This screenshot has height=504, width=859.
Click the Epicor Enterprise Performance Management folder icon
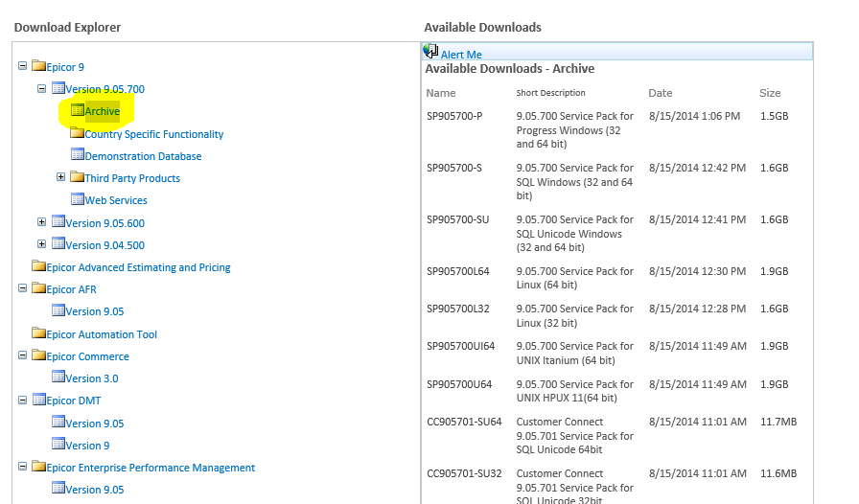[x=38, y=467]
